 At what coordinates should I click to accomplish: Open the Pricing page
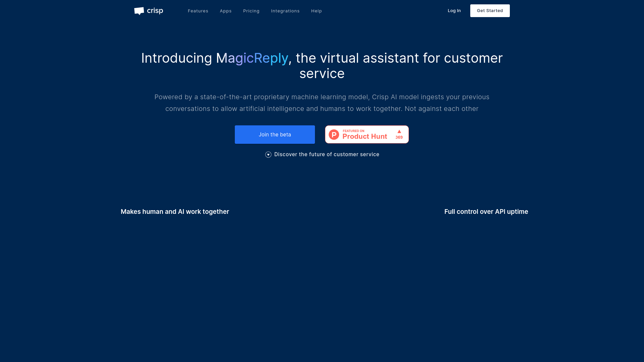click(x=251, y=11)
